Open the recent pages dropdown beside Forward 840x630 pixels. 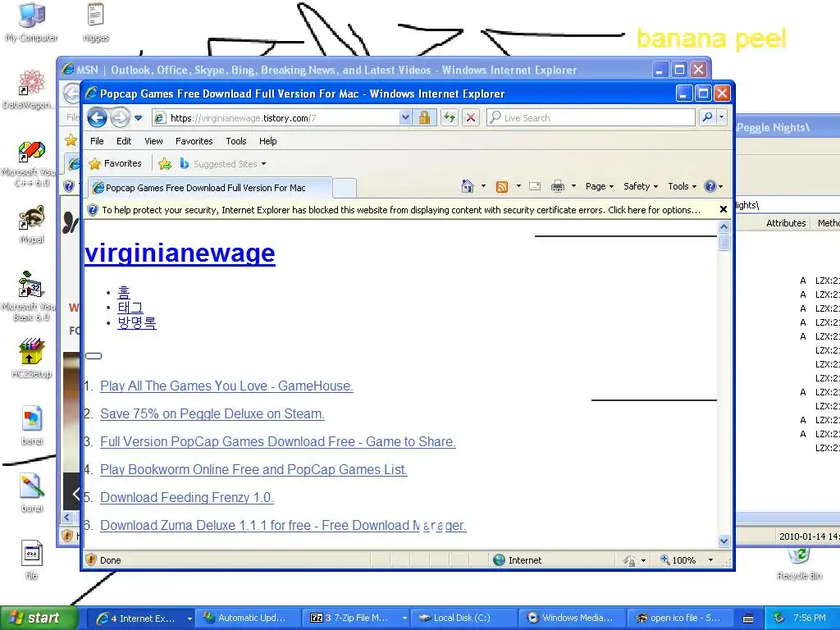pyautogui.click(x=138, y=118)
